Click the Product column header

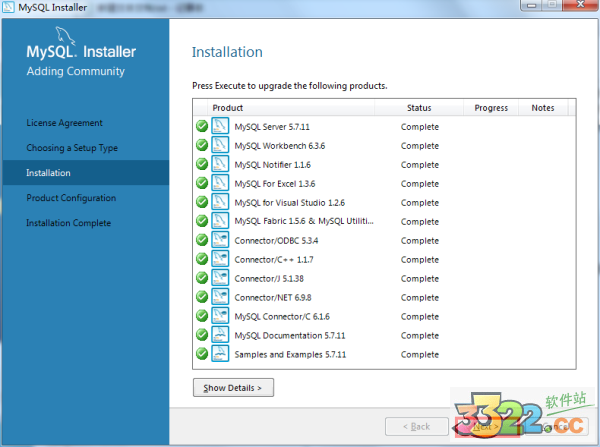[x=228, y=108]
